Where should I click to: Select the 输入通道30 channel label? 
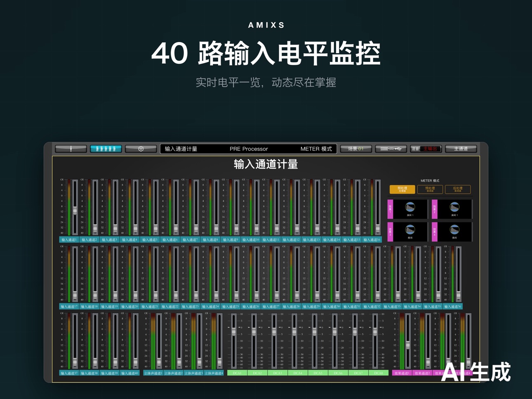[x=332, y=306]
